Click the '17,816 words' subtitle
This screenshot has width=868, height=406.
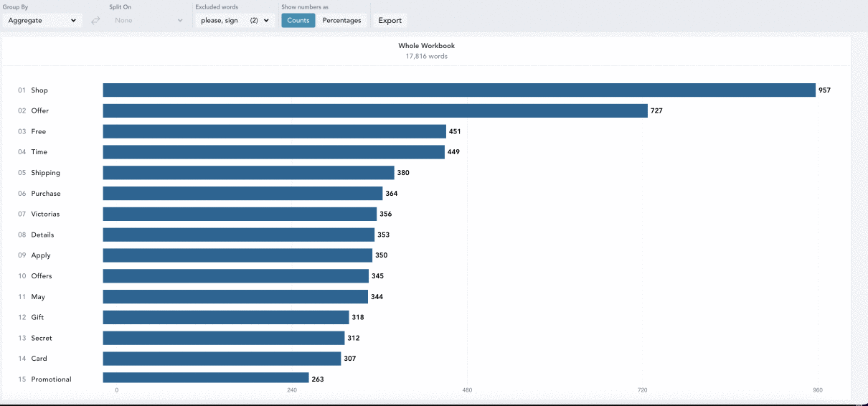tap(427, 56)
